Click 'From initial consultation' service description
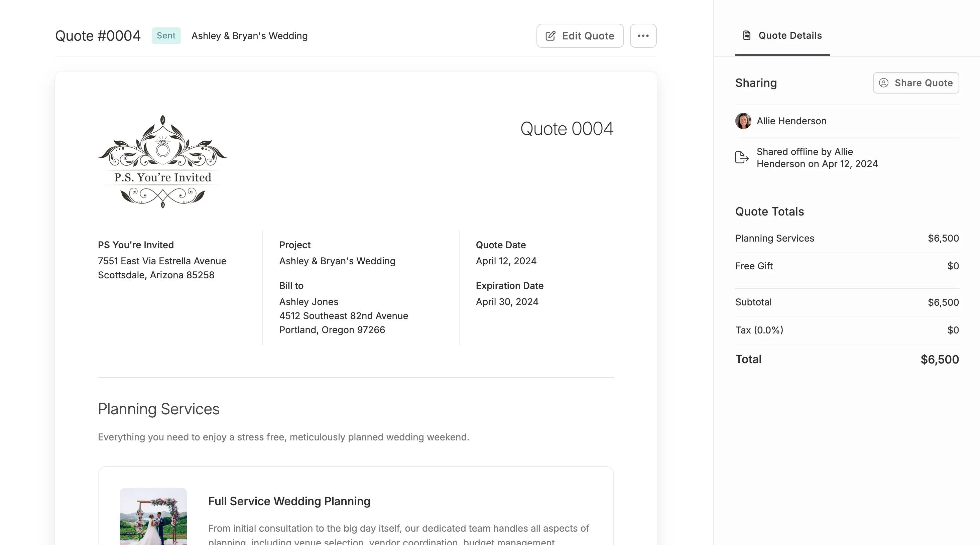 click(398, 534)
